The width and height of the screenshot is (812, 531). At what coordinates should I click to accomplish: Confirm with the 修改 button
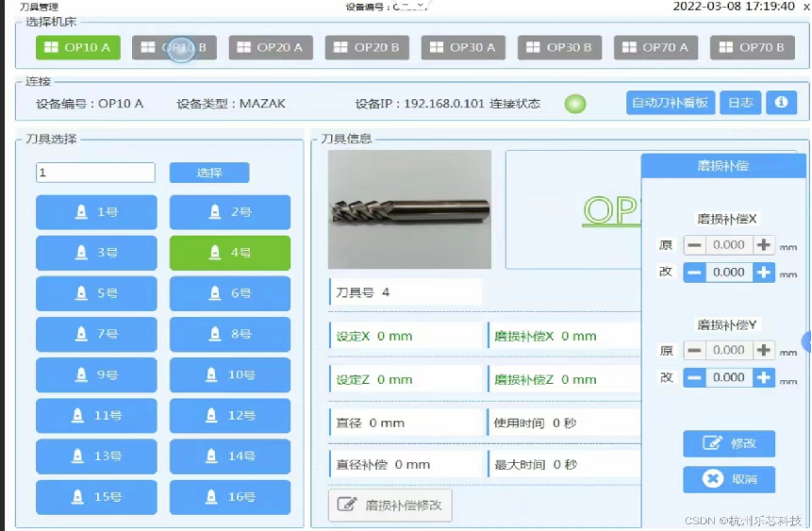point(729,443)
